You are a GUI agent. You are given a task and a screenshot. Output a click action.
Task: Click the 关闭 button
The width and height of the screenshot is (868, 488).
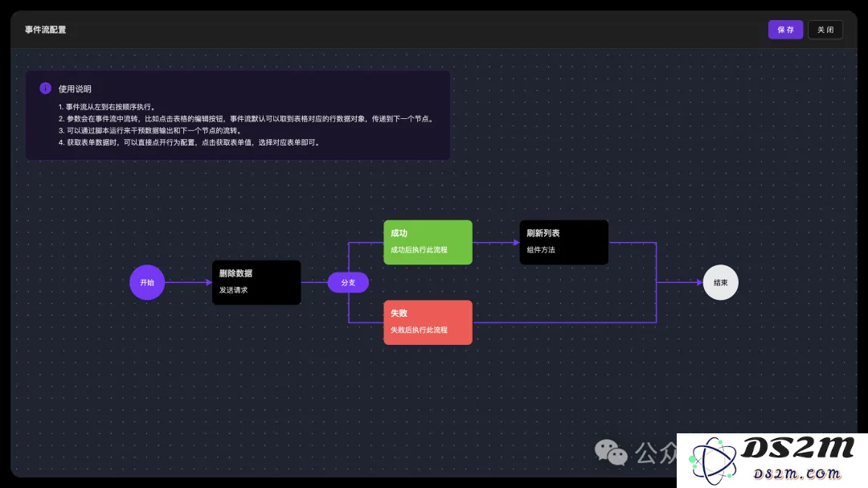tap(825, 30)
